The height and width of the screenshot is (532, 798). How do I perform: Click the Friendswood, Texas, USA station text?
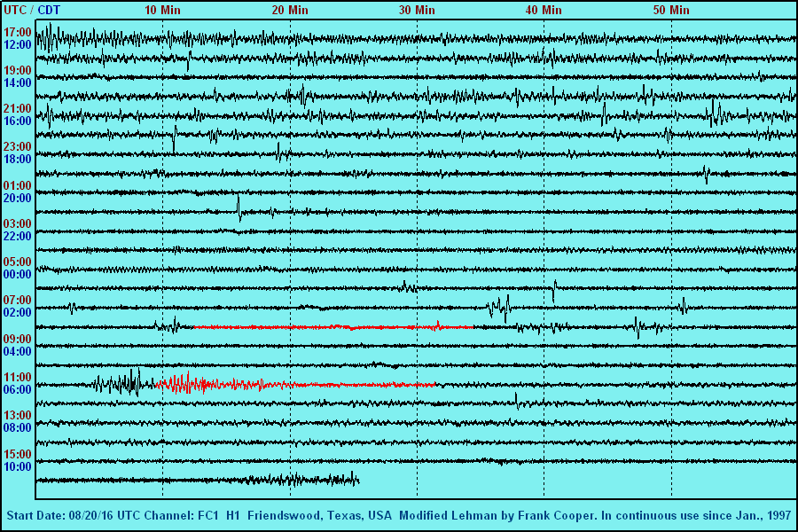tap(319, 516)
